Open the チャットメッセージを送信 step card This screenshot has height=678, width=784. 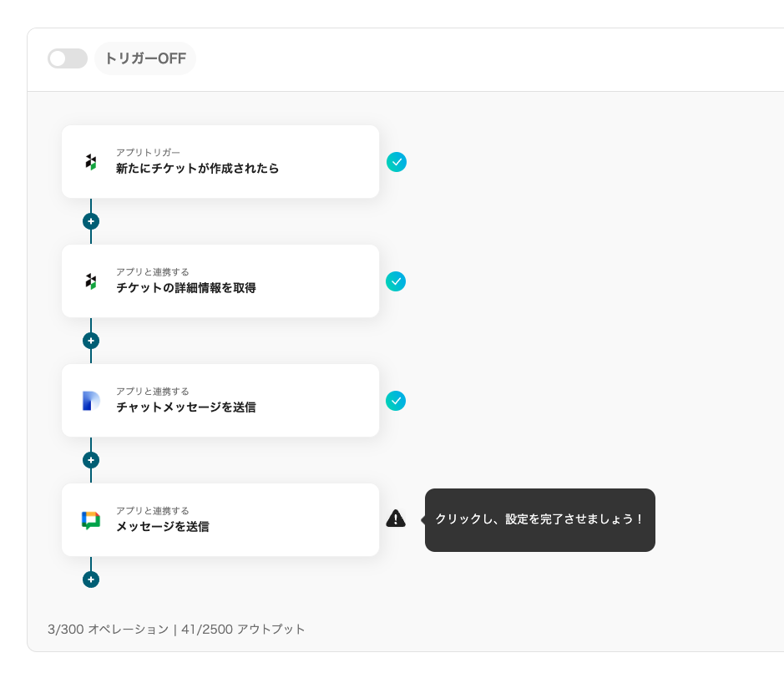pyautogui.click(x=220, y=401)
